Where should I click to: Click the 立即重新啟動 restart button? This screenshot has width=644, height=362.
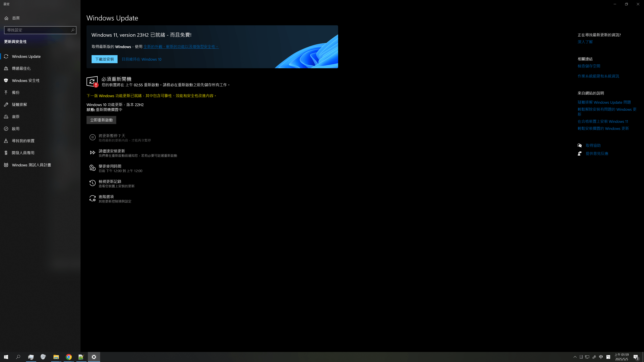[x=101, y=120]
